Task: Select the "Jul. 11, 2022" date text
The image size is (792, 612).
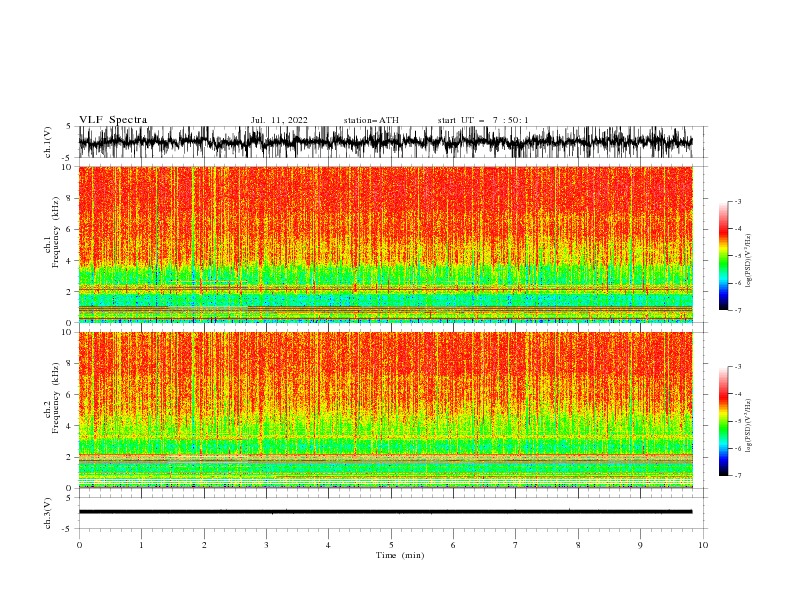Action: coord(279,120)
